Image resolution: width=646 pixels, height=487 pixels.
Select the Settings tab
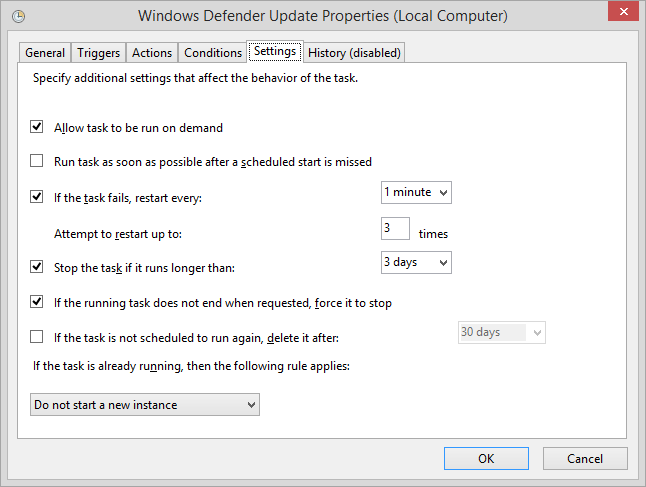pos(275,52)
